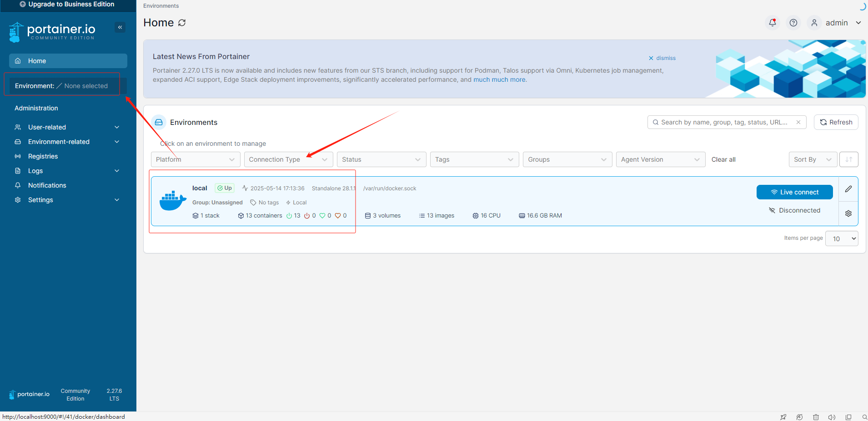Open the Sort By dropdown
The width and height of the screenshot is (868, 421).
click(x=813, y=159)
